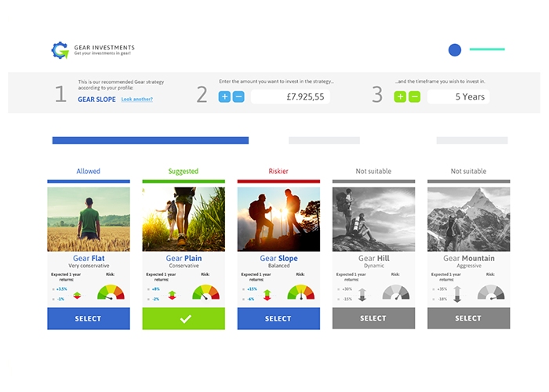Open the 'Look another?' link
Screen dimensions: 549x392
point(136,100)
